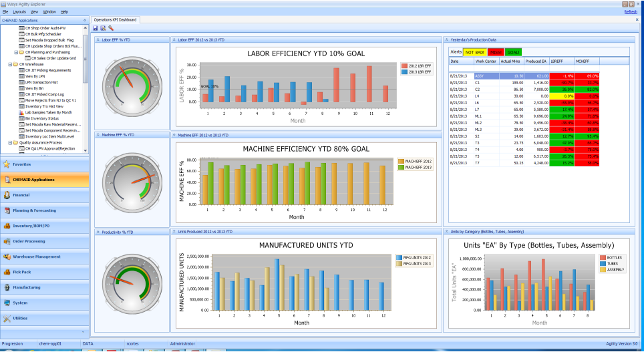Open Lab Samples Taken By Month chart item
This screenshot has height=352, width=644.
pos(47,112)
